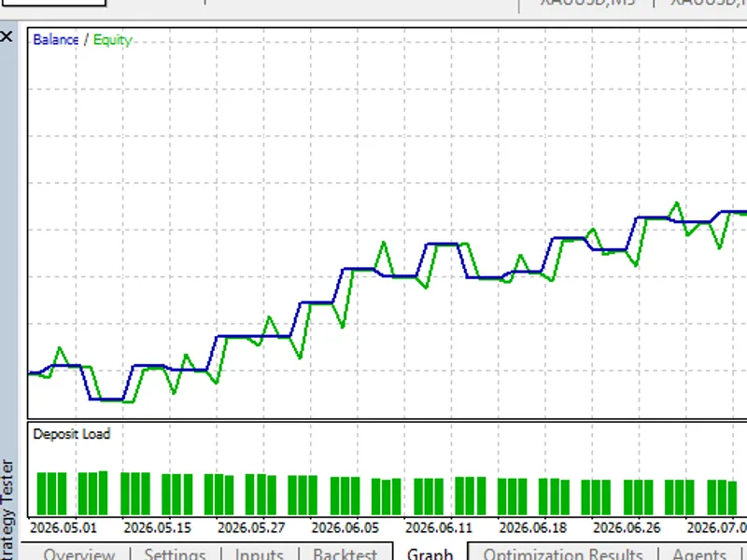
Task: Click the 2026.06.11 date axis label
Action: pyautogui.click(x=439, y=527)
